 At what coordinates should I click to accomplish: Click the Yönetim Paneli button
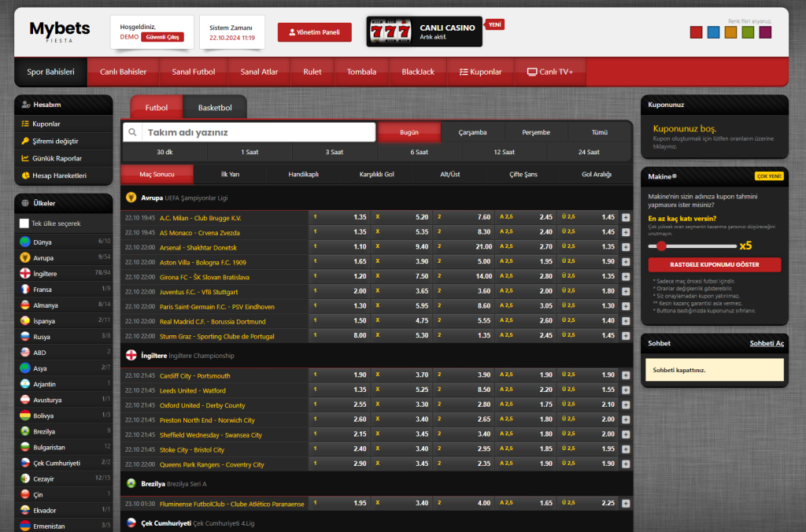click(x=314, y=32)
